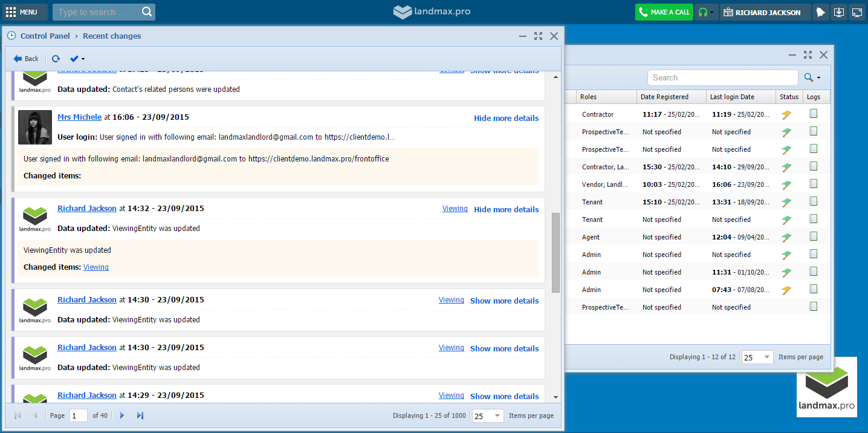Viewport: 868px width, 433px height.
Task: Expand the blue checkmark dropdown in toolbar
Action: click(77, 59)
